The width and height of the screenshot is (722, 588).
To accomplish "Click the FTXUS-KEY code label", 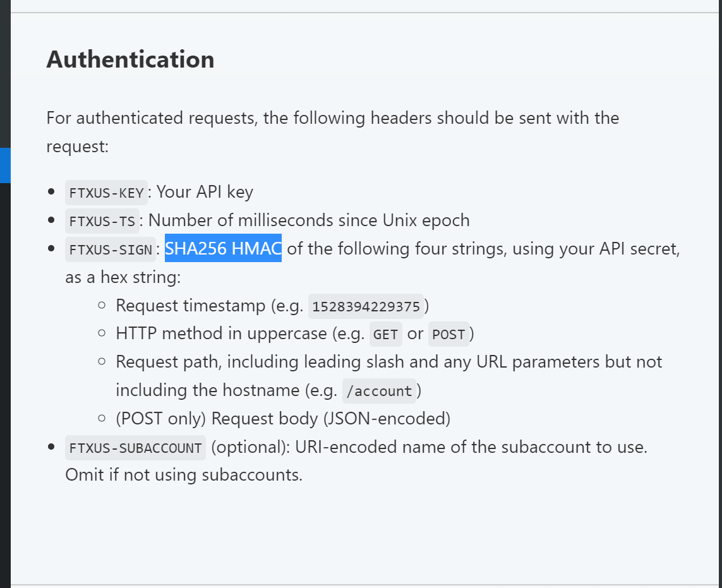I will (106, 193).
